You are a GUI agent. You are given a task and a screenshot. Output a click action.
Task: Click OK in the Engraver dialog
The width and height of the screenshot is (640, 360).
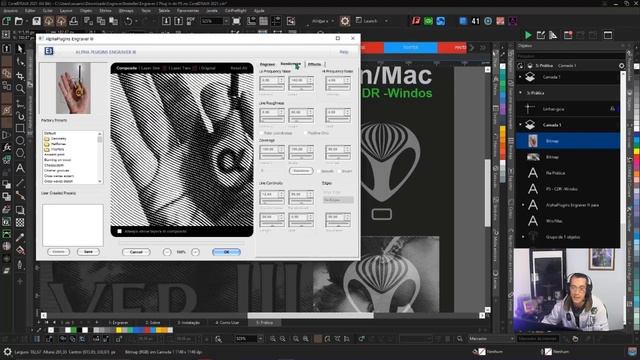tap(226, 252)
